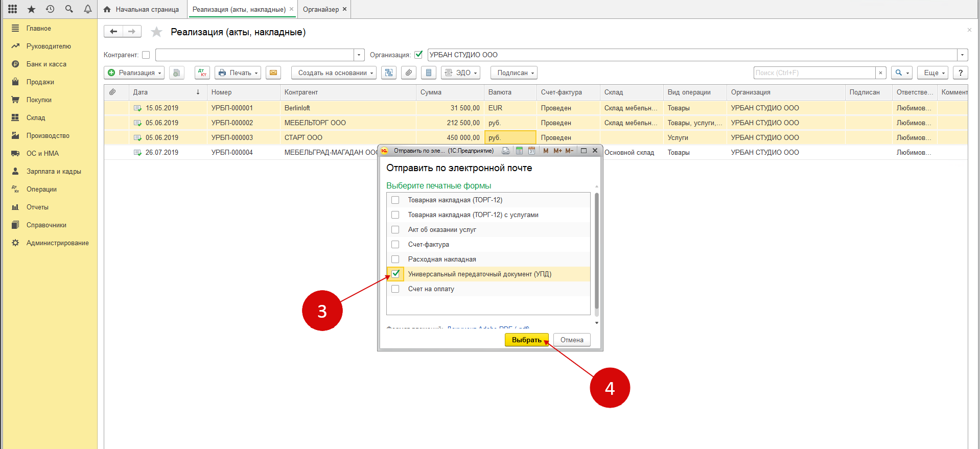
Task: Open Администрирование section
Action: pyautogui.click(x=58, y=243)
